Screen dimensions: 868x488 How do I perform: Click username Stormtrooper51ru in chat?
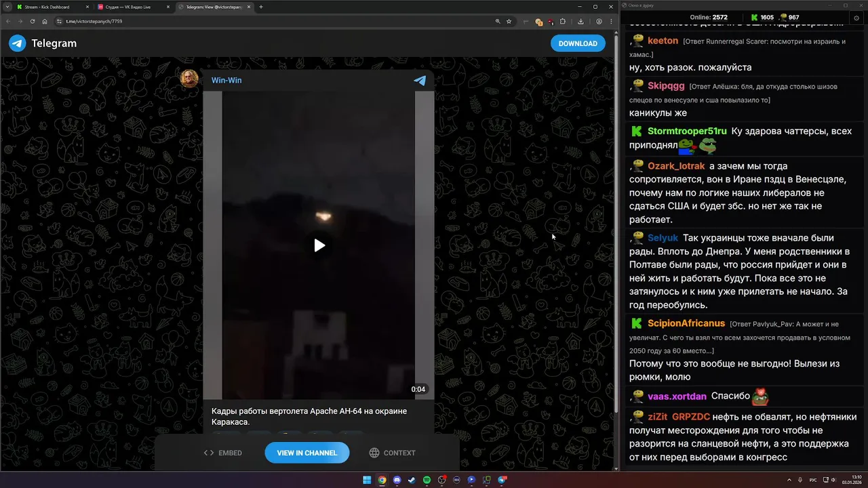click(x=687, y=131)
